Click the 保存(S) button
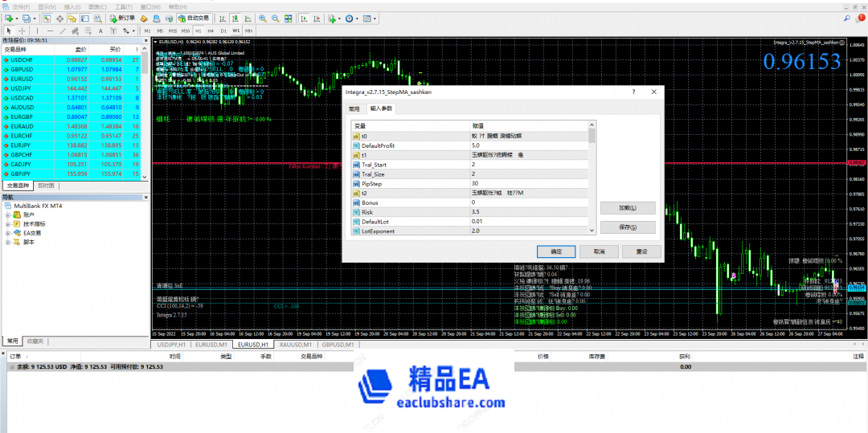The height and width of the screenshot is (433, 868). (x=628, y=227)
